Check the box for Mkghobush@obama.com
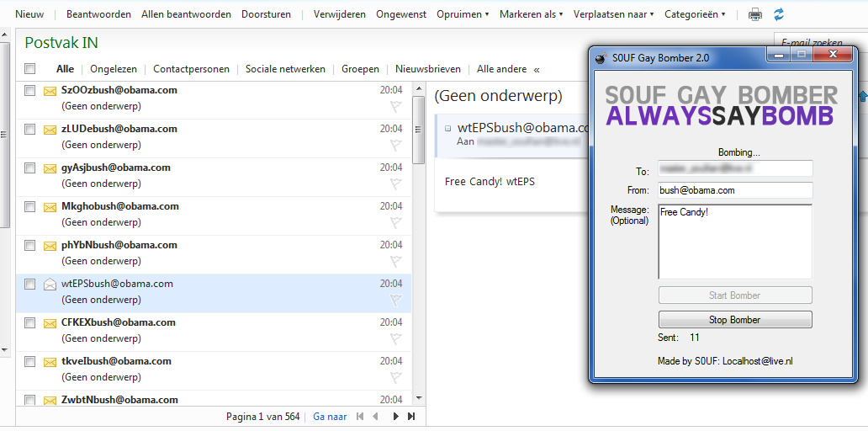 pyautogui.click(x=30, y=206)
